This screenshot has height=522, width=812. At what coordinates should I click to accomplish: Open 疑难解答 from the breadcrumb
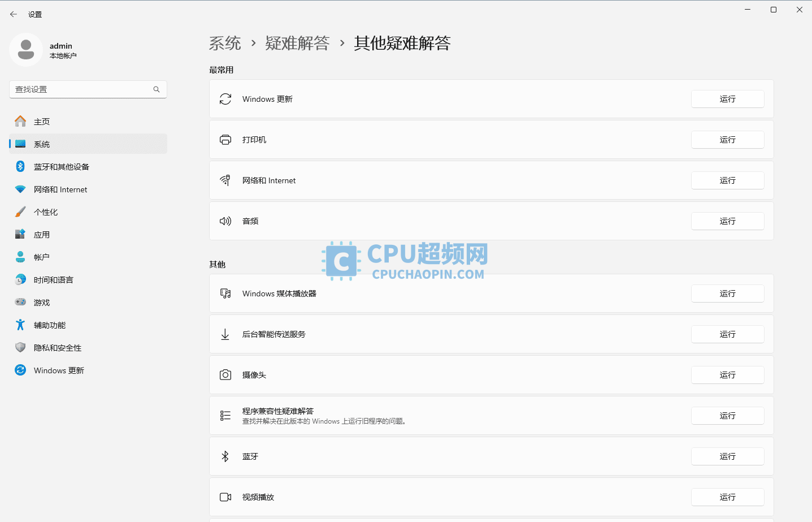click(298, 43)
